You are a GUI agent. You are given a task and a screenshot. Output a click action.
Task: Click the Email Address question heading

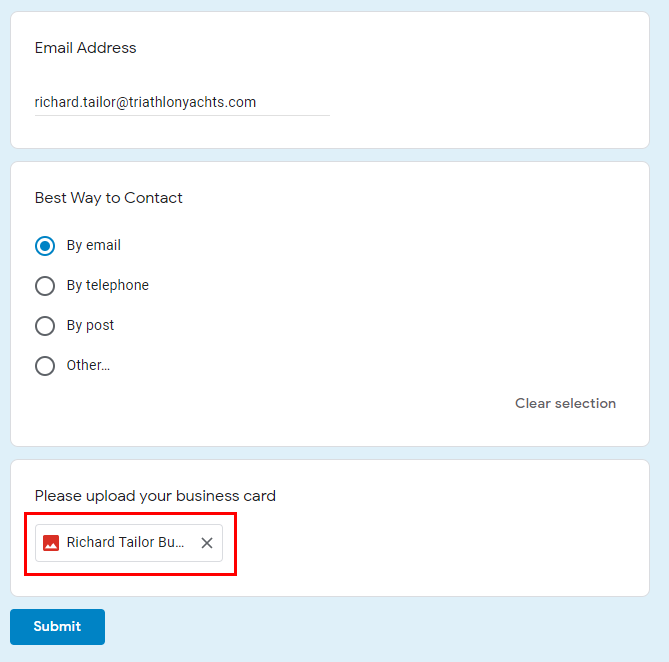pyautogui.click(x=85, y=48)
